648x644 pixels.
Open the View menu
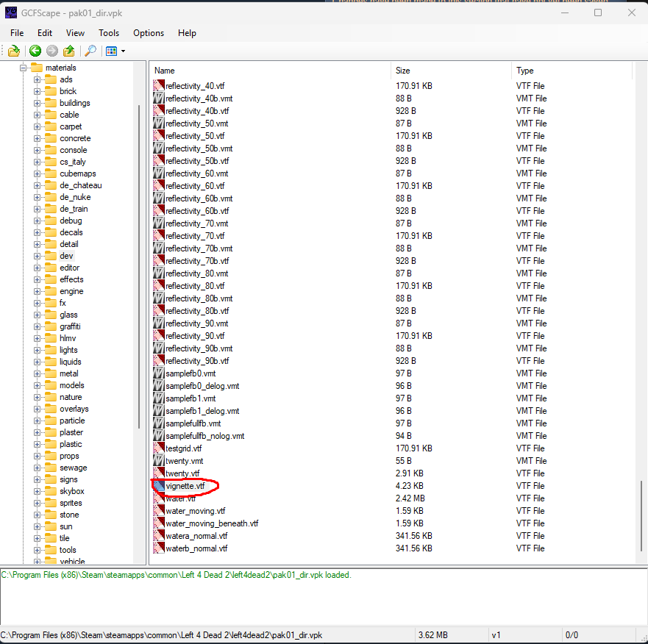coord(75,33)
